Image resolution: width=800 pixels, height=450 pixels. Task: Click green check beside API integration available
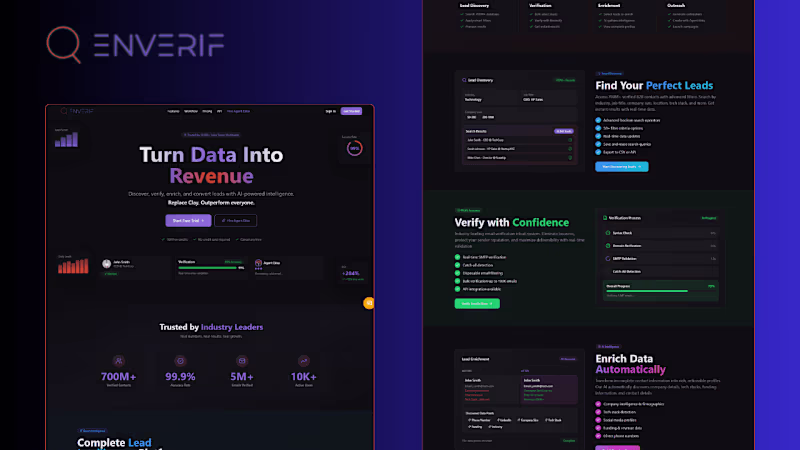(x=458, y=289)
